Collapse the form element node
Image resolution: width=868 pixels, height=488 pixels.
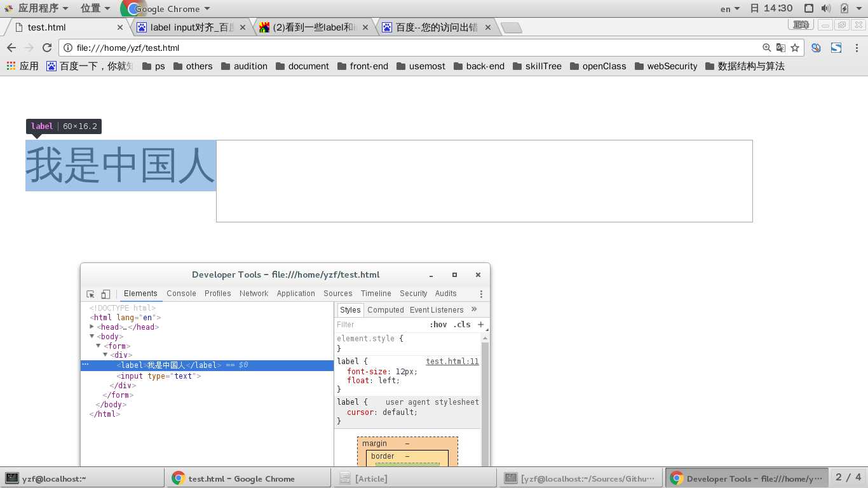[x=98, y=346]
